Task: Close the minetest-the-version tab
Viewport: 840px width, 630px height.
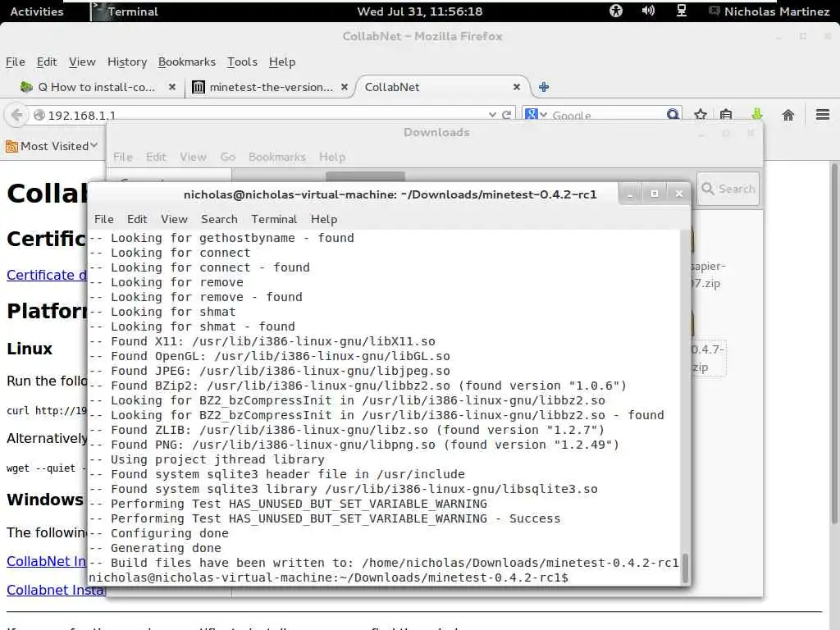Action: [345, 87]
